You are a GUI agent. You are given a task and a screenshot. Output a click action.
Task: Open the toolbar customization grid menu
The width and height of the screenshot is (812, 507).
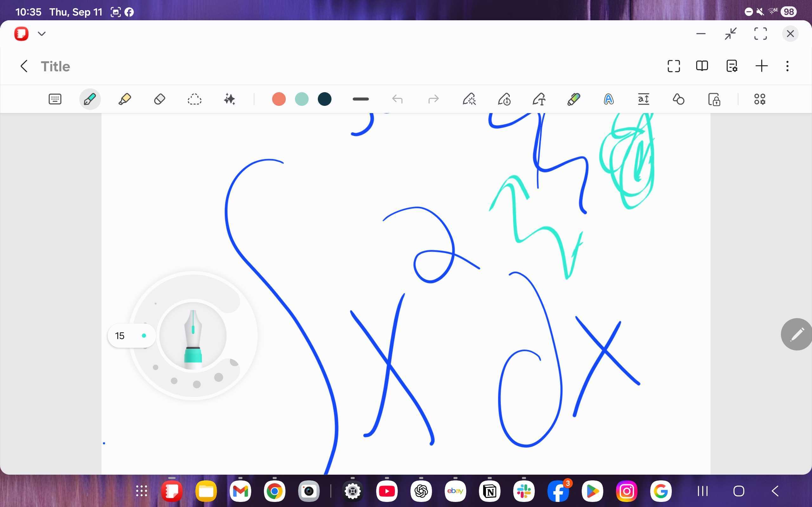760,99
